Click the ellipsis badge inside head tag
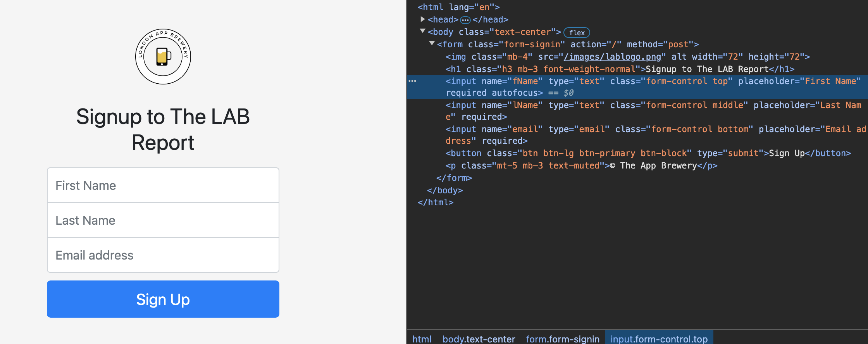The height and width of the screenshot is (344, 868). (x=465, y=20)
